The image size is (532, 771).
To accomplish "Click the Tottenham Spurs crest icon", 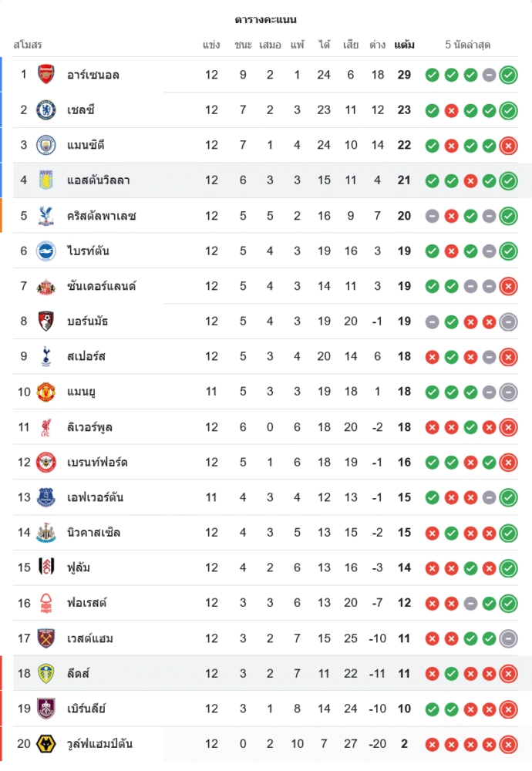I will pos(46,356).
